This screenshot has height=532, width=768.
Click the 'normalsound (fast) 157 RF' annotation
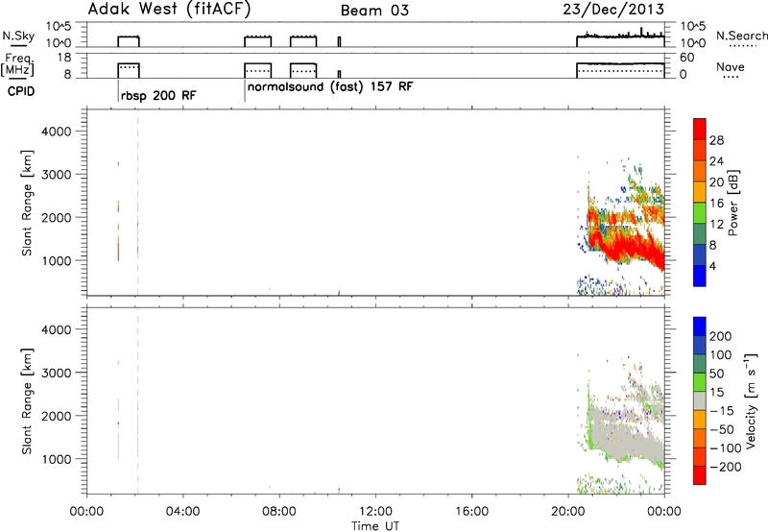pos(330,87)
